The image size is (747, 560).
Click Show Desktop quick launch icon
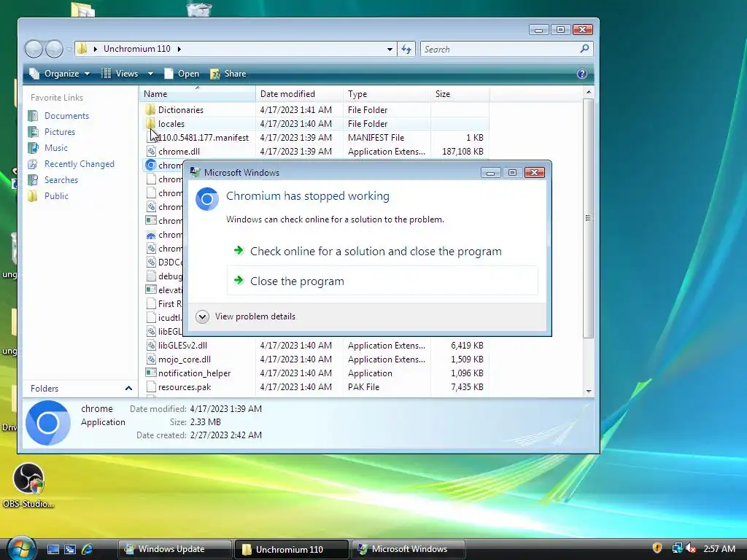[x=53, y=550]
